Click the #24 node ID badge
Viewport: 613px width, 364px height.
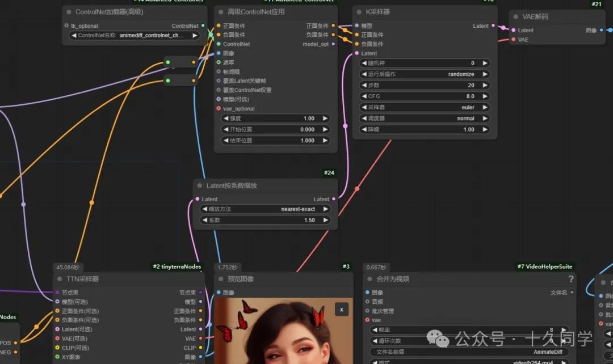329,172
